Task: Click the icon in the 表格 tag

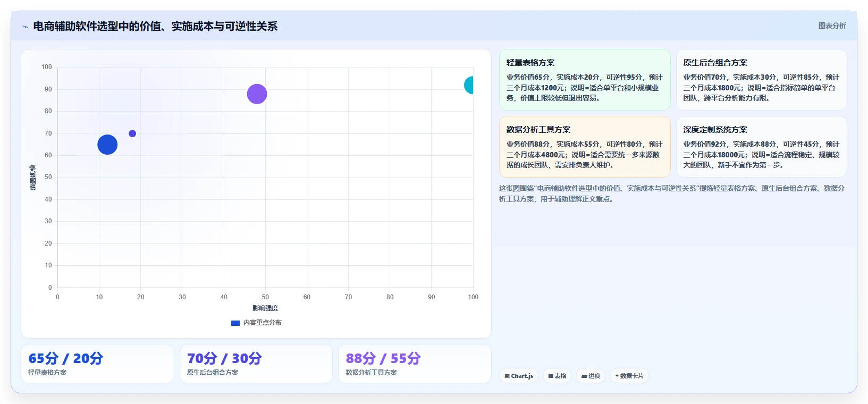Action: tap(551, 376)
